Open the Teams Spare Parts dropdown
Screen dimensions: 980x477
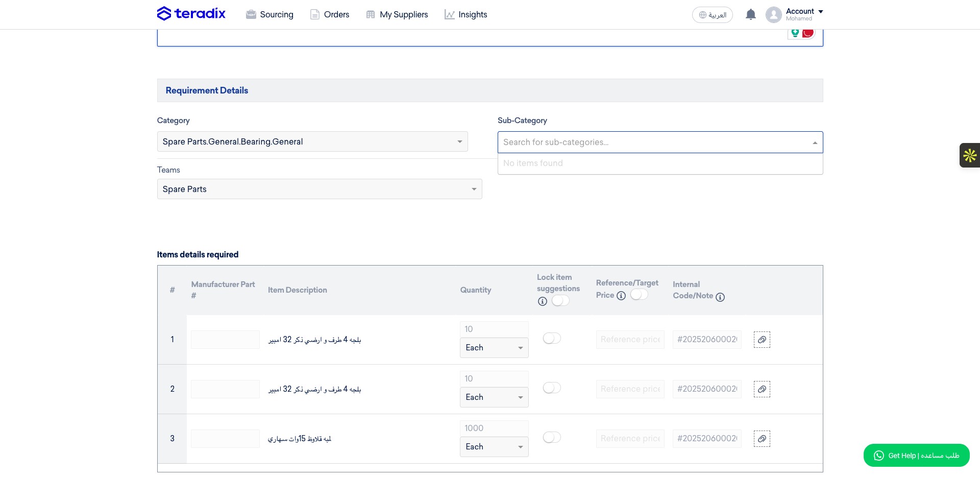click(320, 189)
